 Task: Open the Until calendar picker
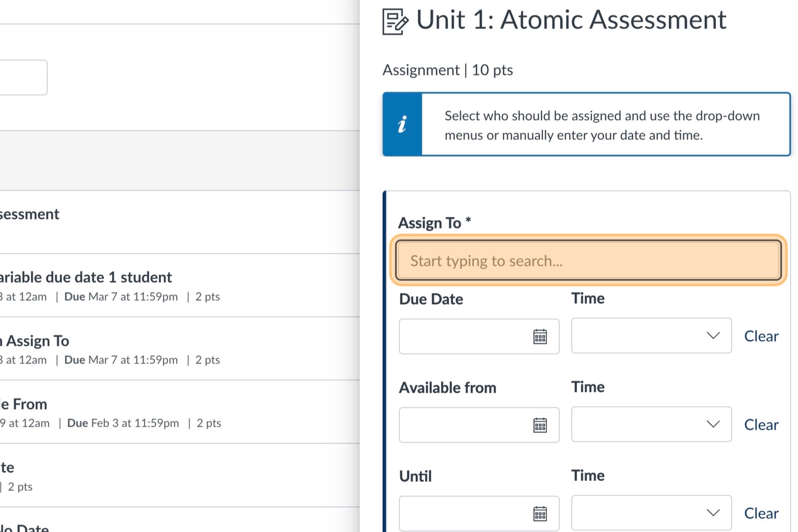pyautogui.click(x=540, y=514)
